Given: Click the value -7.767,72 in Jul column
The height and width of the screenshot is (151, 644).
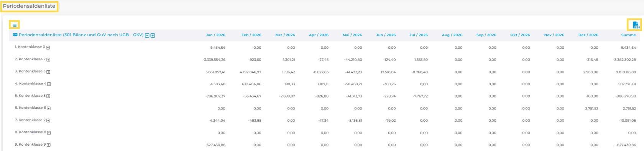Looking at the screenshot, I should click(420, 96).
